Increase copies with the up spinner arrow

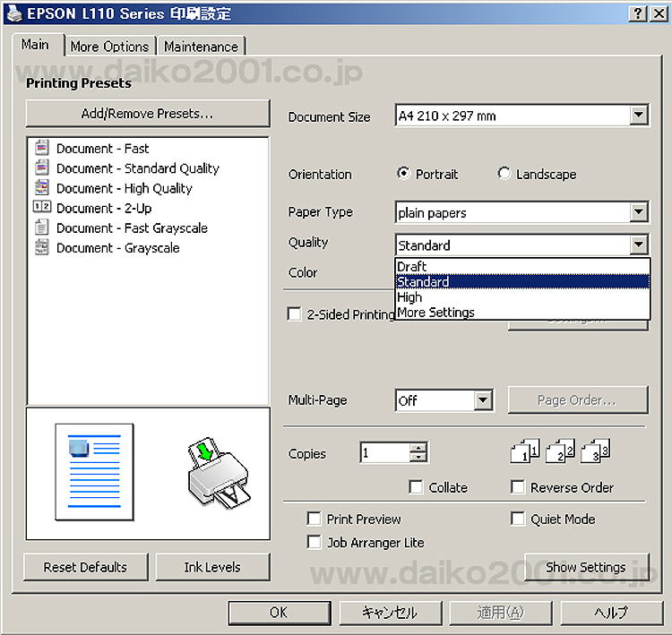(418, 448)
